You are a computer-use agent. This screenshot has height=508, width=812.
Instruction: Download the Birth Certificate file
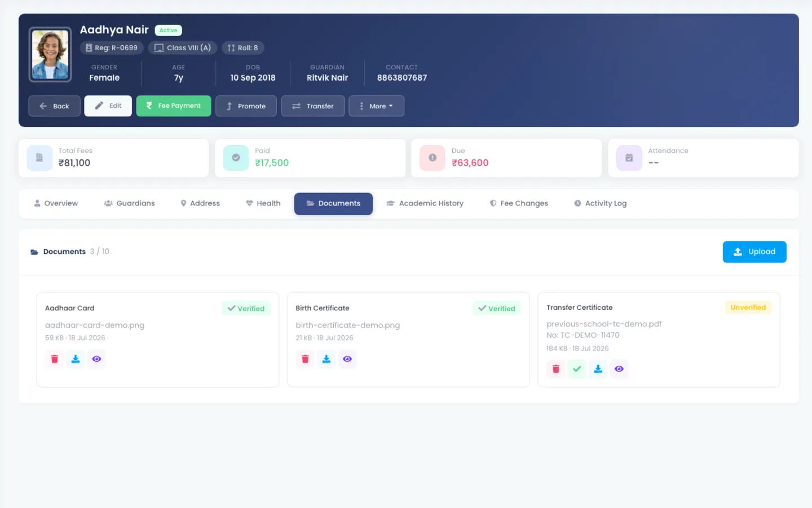pos(326,359)
